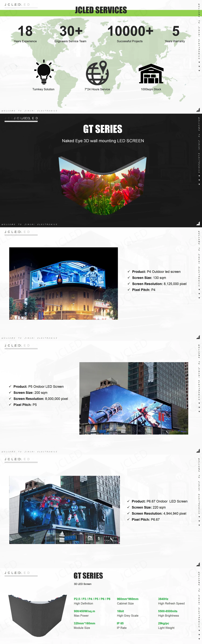Click the "Pixel Pitch: P4" line

(x=144, y=290)
